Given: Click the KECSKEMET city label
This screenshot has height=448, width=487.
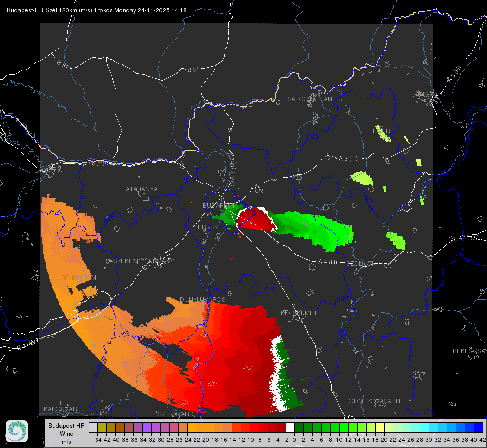Looking at the screenshot, I should (x=299, y=313).
